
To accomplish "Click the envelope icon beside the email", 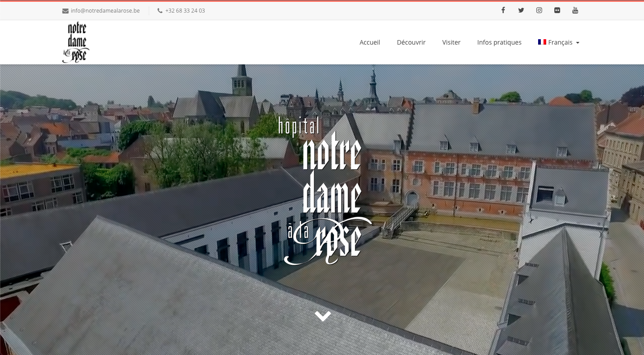I will [65, 11].
